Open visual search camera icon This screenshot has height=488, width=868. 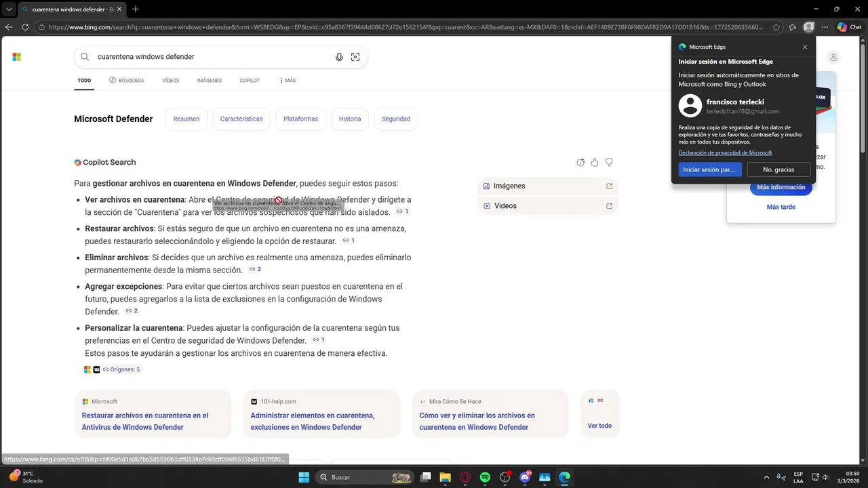[355, 57]
